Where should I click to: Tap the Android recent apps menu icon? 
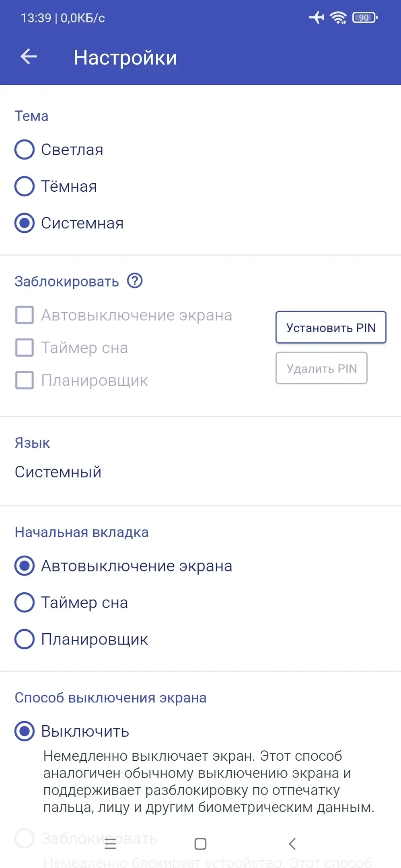110,843
